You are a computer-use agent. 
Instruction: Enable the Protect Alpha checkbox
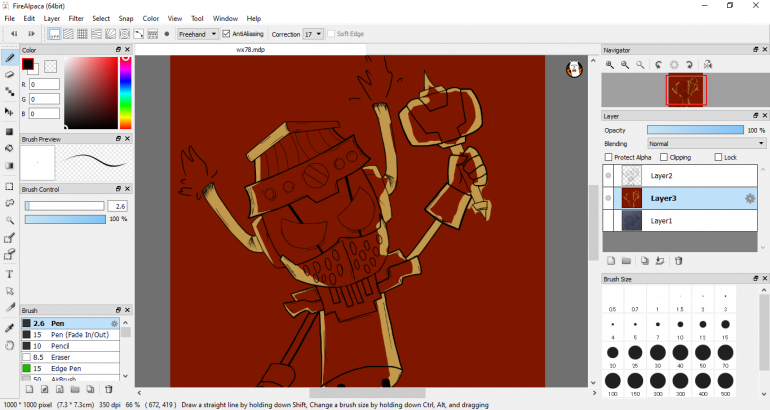coord(609,157)
